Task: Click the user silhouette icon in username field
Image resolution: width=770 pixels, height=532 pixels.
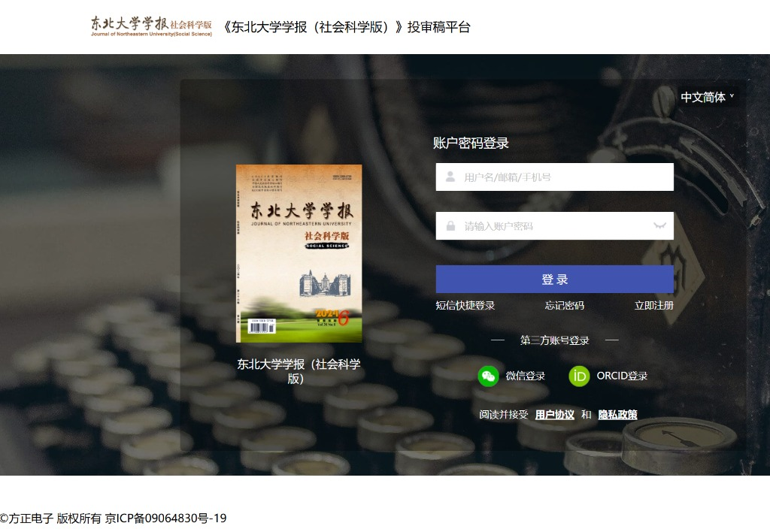Action: (x=450, y=177)
